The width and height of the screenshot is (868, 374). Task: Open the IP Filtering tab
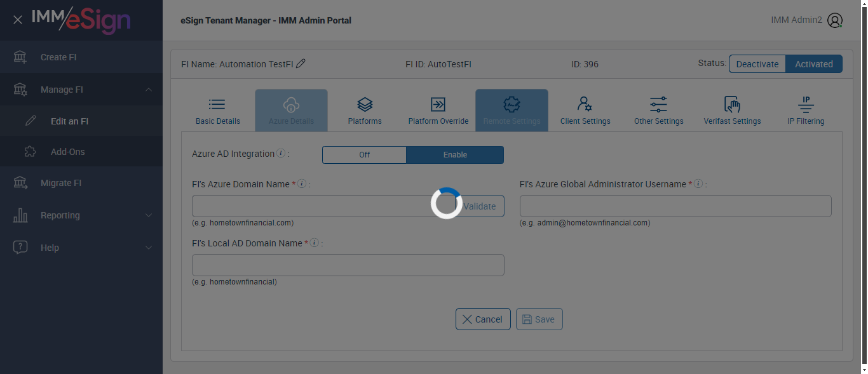806,110
